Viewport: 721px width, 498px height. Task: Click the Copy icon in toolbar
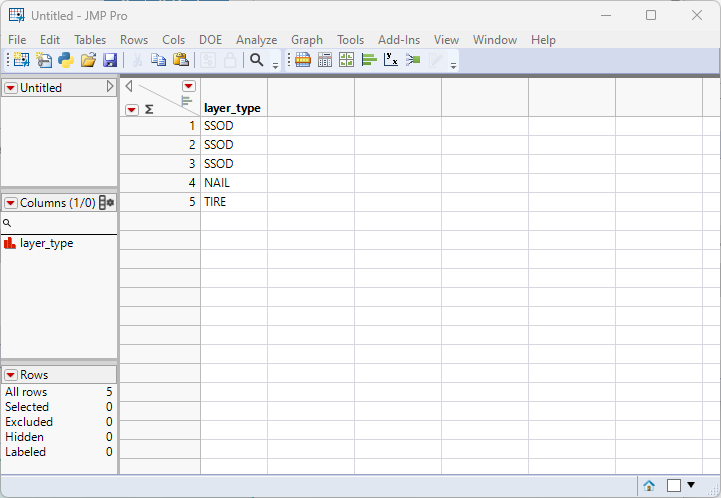pos(159,60)
